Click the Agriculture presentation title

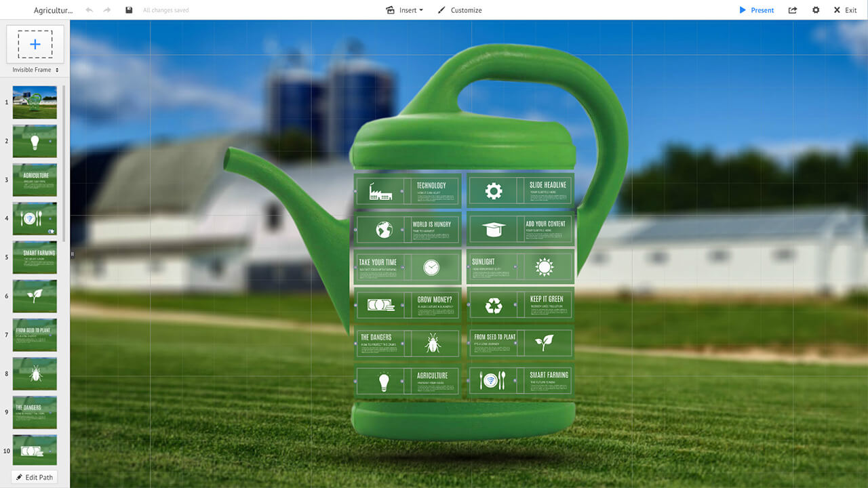point(53,10)
